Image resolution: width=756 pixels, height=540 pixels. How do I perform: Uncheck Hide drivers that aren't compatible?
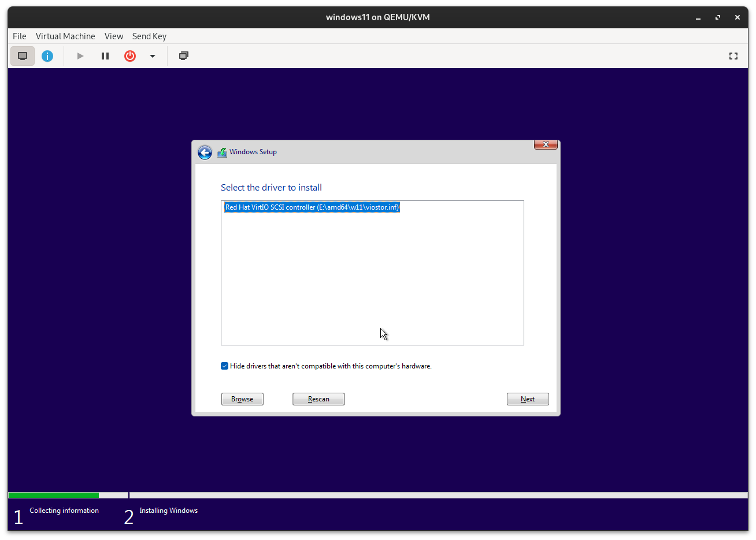tap(225, 366)
